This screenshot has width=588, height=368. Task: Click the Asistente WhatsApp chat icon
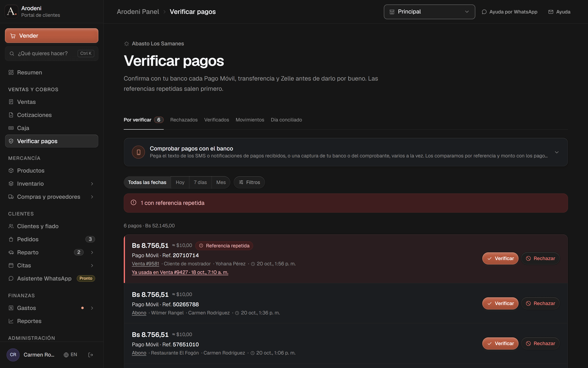click(x=11, y=278)
